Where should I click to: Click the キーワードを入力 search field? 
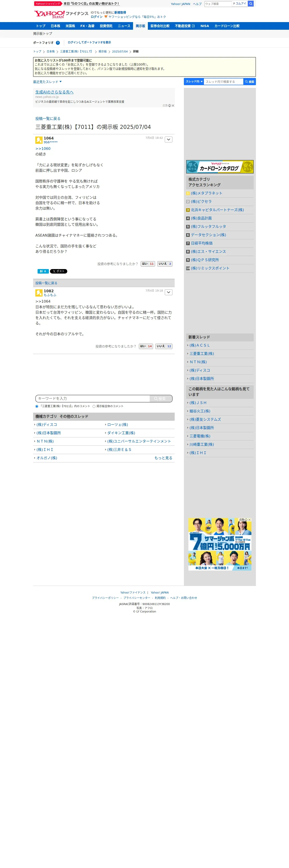(x=93, y=399)
